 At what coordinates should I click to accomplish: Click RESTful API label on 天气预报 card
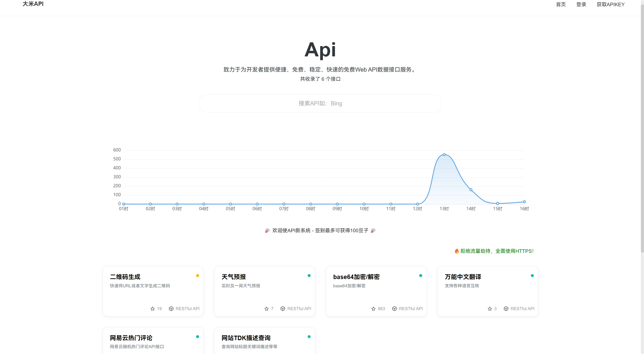click(299, 309)
